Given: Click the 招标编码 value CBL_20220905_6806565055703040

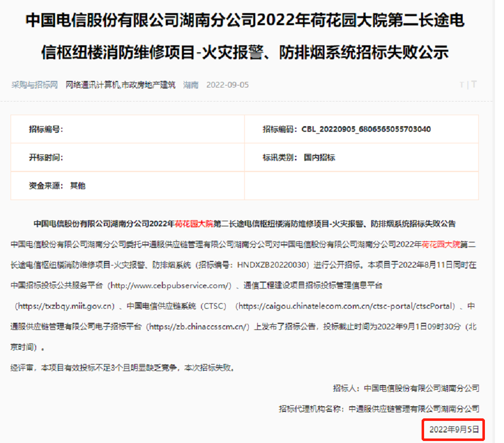Looking at the screenshot, I should point(366,129).
